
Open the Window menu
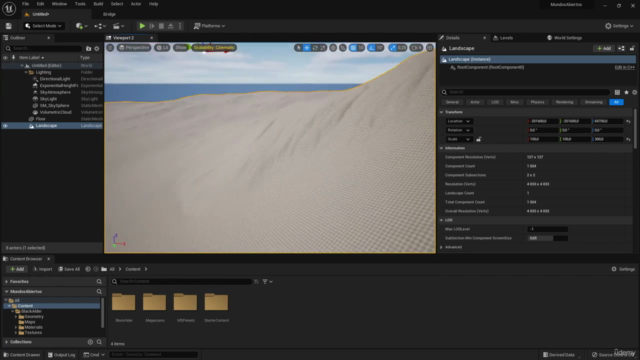59,4
